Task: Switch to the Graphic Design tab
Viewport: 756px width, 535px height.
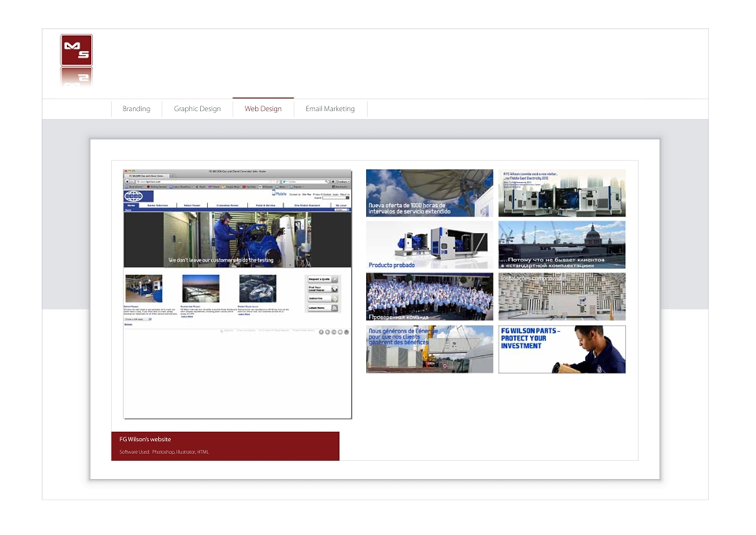Action: pyautogui.click(x=197, y=109)
